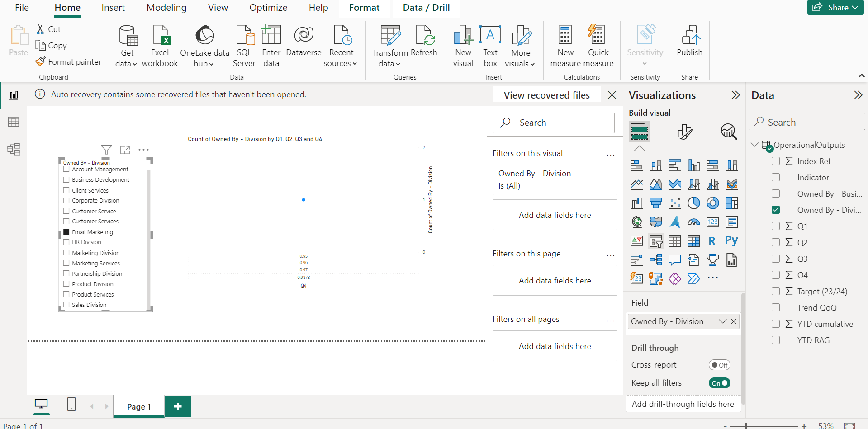Image resolution: width=868 pixels, height=429 pixels.
Task: Expand Owned By - Division field menu
Action: pyautogui.click(x=722, y=321)
